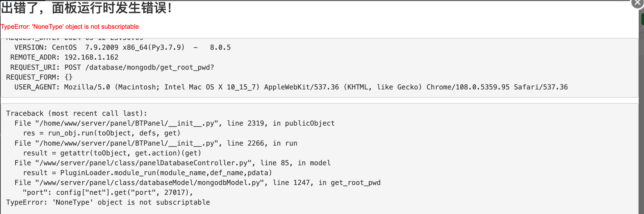This screenshot has width=644, height=214.
Task: Click the USER_AGENT Mozilla line
Action: pyautogui.click(x=291, y=87)
